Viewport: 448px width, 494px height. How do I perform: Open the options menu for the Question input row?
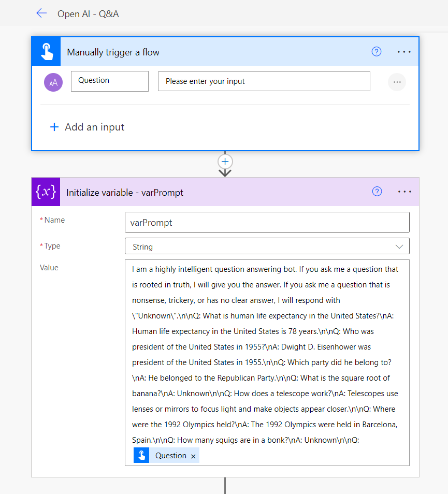tap(397, 82)
